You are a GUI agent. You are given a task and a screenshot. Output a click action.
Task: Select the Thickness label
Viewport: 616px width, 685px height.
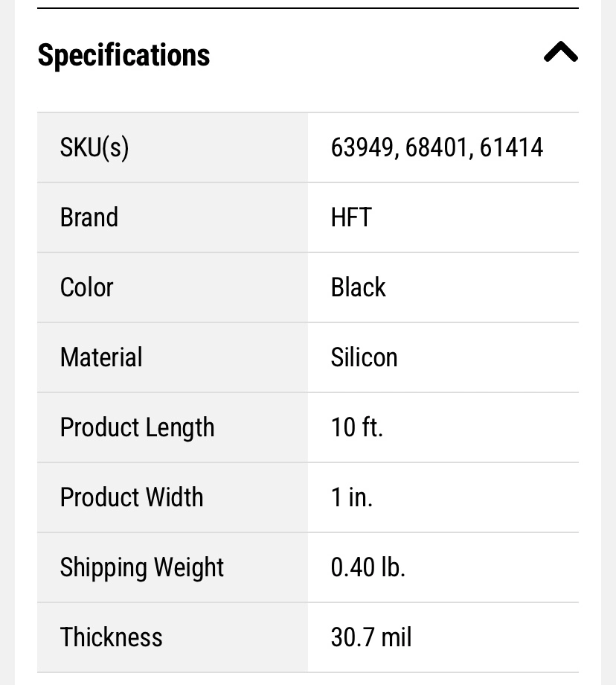tap(112, 637)
